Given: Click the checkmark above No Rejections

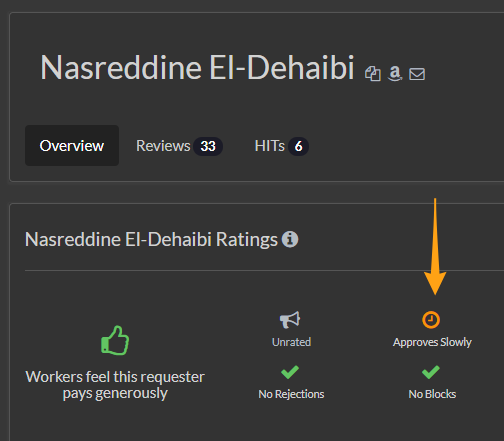Looking at the screenshot, I should 290,372.
